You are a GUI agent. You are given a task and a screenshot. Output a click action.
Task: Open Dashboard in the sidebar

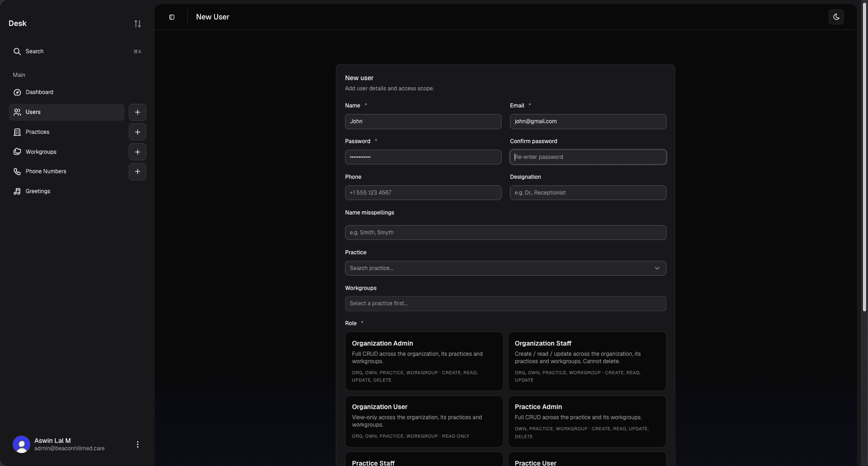point(67,92)
